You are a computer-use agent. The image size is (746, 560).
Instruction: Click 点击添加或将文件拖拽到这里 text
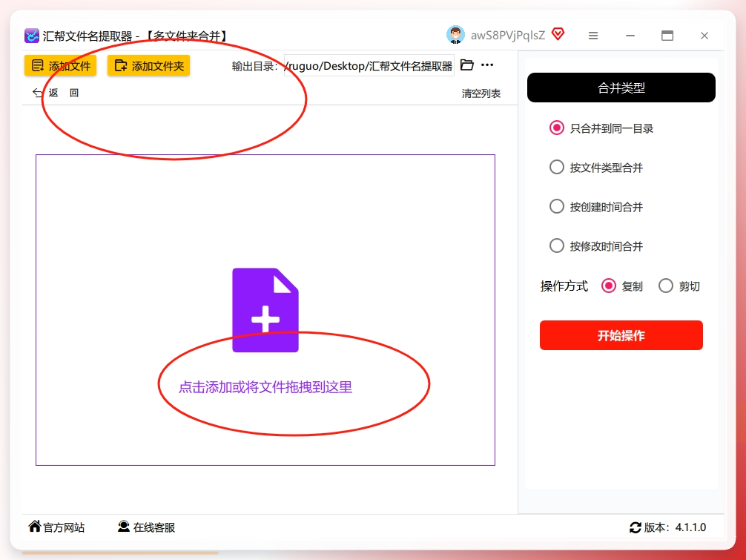(265, 387)
